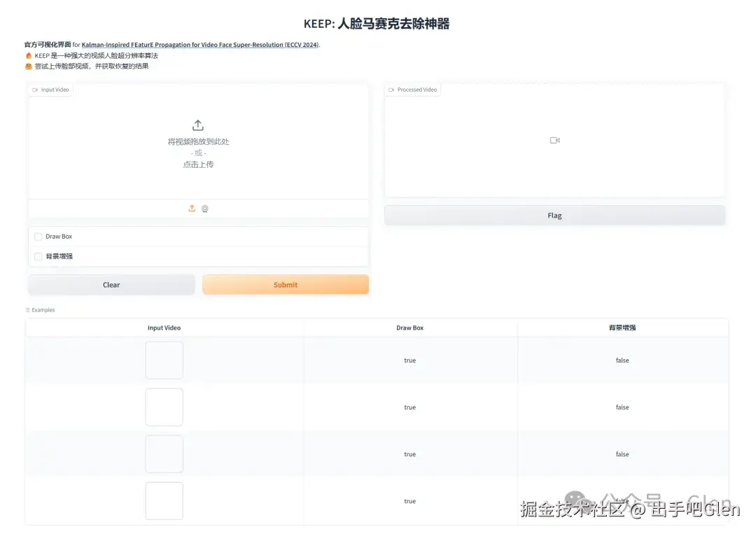Click the KEEP: 人脸马赛克去除神器 page title
This screenshot has height=534, width=756.
[x=377, y=24]
